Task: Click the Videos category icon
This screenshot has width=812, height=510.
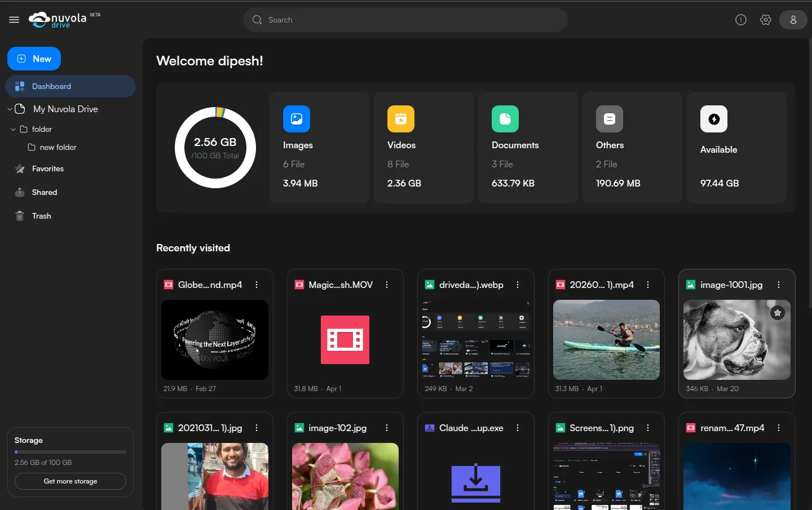Action: click(x=401, y=119)
